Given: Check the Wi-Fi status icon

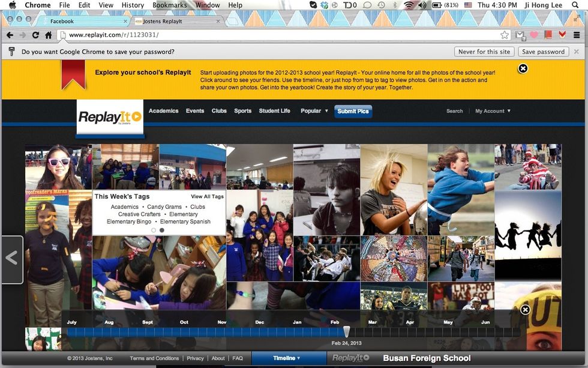Looking at the screenshot, I should pyautogui.click(x=409, y=5).
